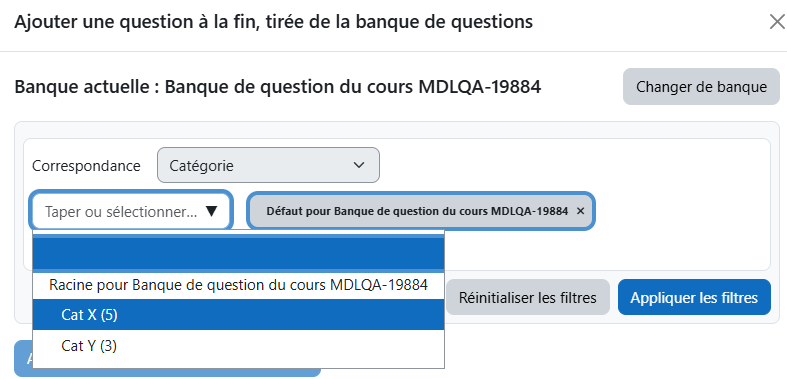Click the Banque actuelle heading text
The width and height of the screenshot is (787, 379).
(x=278, y=87)
